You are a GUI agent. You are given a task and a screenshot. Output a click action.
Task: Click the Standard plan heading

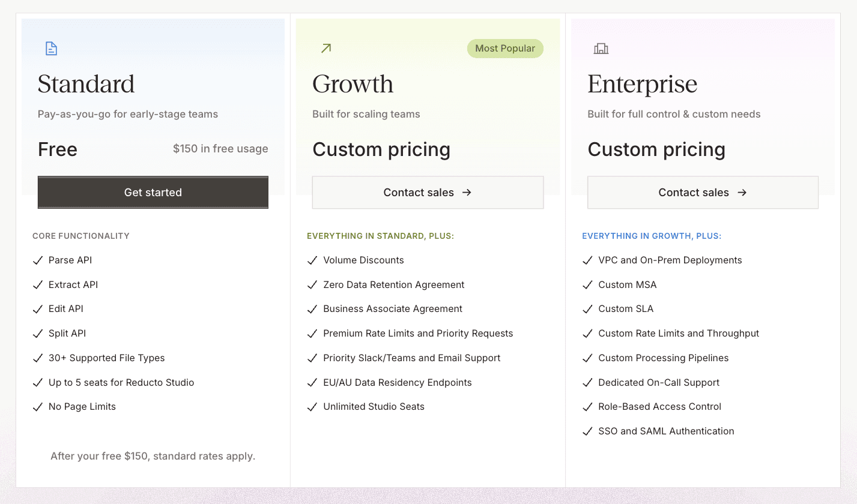coord(86,84)
